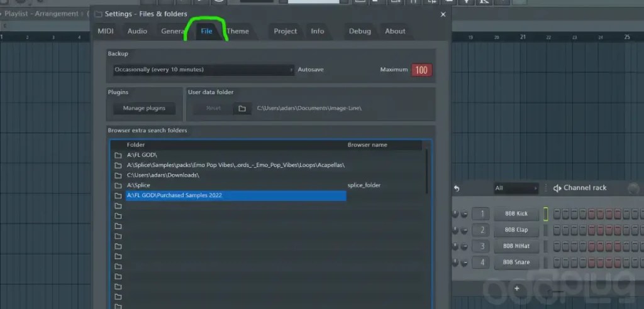
Task: Adjust the Channel rack swing knob
Action: [634, 188]
